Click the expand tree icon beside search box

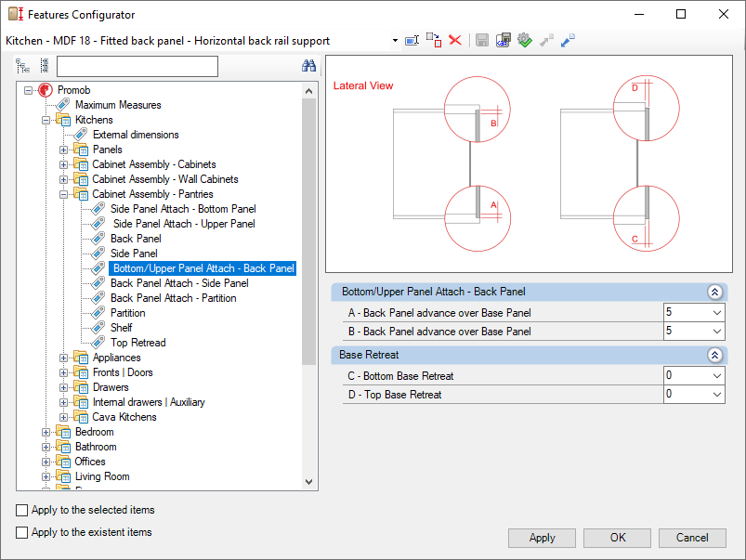point(22,66)
